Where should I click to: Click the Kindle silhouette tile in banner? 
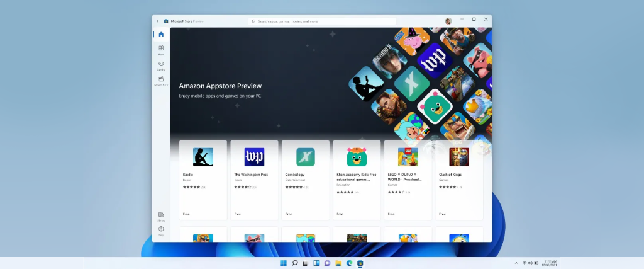point(366,84)
